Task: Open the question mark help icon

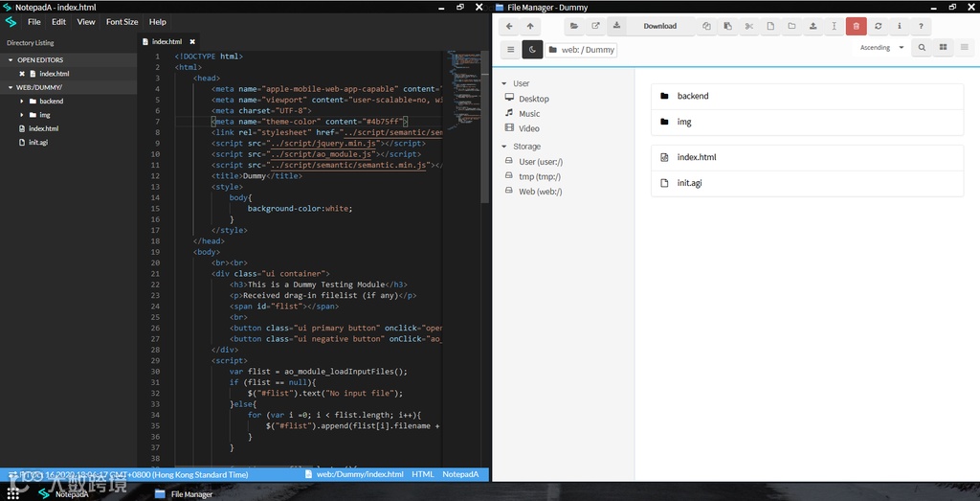Action: point(921,26)
